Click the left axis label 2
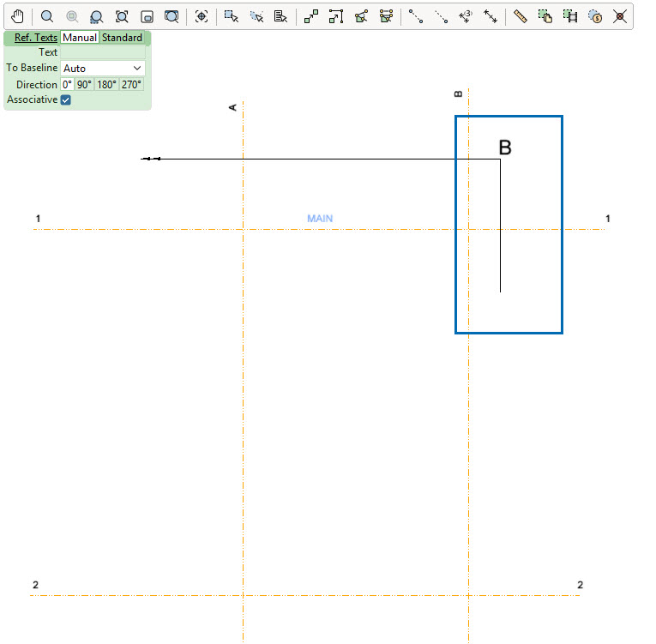This screenshot has width=656, height=644. coord(35,585)
